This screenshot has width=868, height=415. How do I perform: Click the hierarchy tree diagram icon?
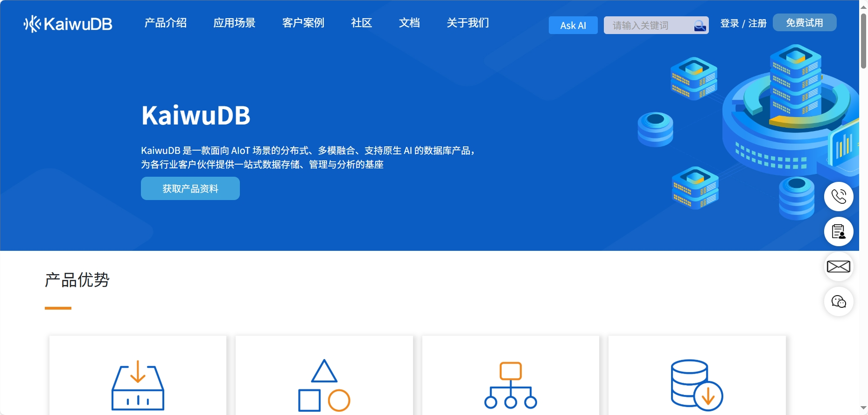[x=511, y=385]
